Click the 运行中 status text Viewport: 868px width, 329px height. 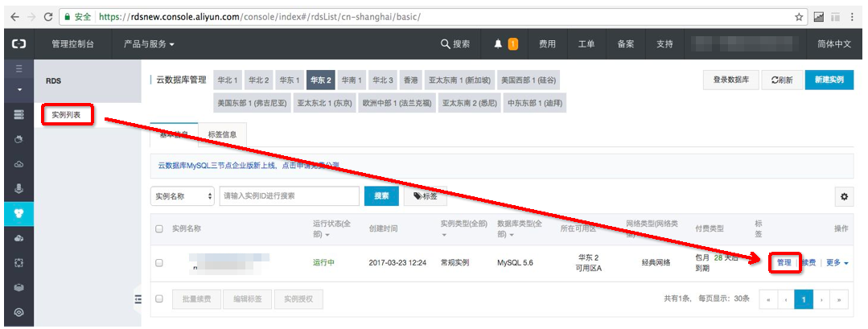click(x=324, y=262)
